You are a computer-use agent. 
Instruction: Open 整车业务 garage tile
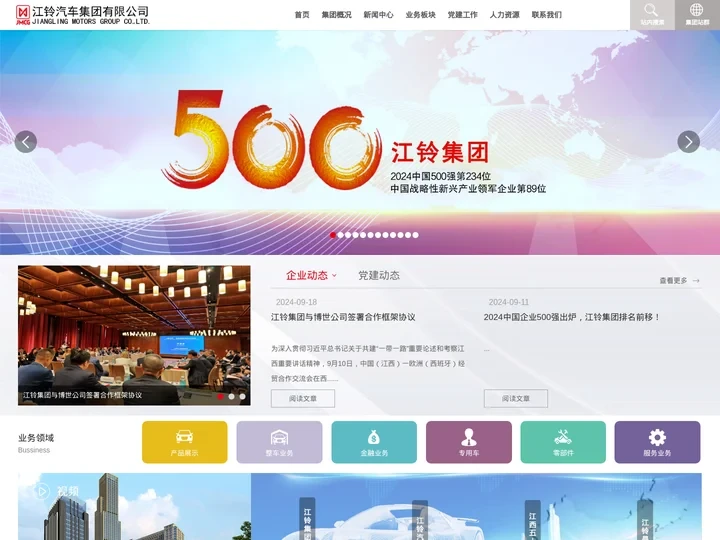[279, 442]
